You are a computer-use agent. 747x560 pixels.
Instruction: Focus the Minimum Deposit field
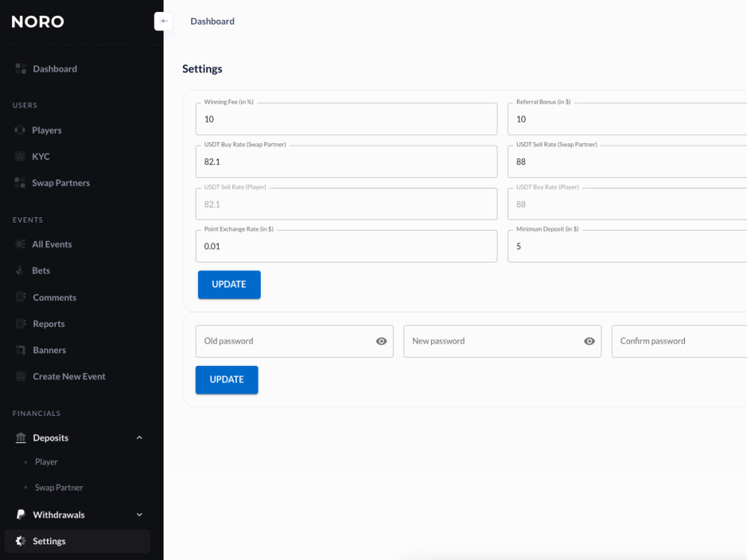click(x=627, y=246)
